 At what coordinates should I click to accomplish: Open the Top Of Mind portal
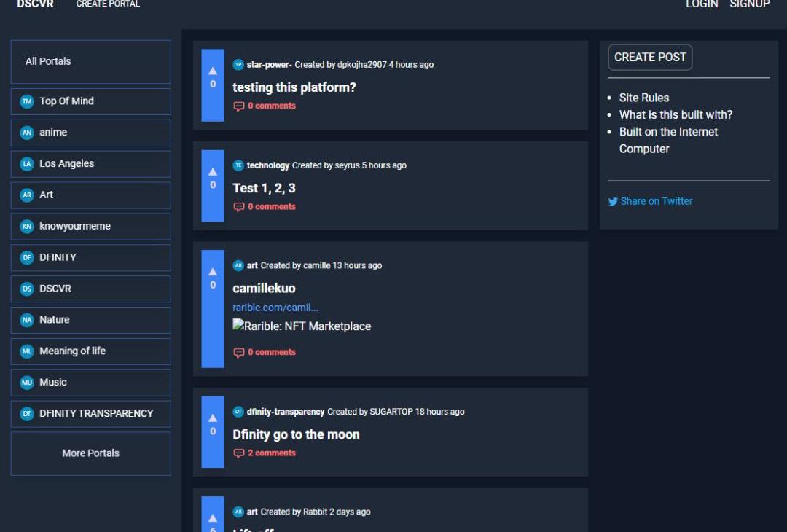coord(66,101)
